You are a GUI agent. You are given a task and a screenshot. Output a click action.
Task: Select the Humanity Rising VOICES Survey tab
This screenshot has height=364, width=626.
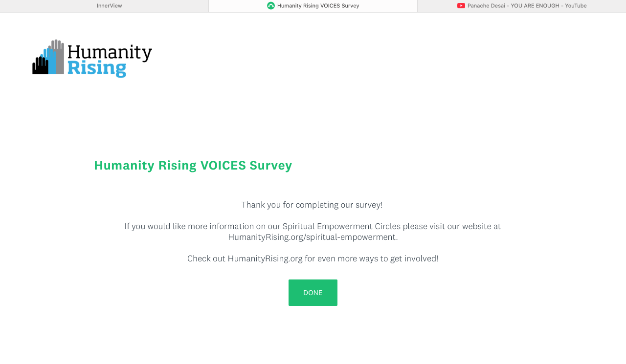pyautogui.click(x=318, y=6)
